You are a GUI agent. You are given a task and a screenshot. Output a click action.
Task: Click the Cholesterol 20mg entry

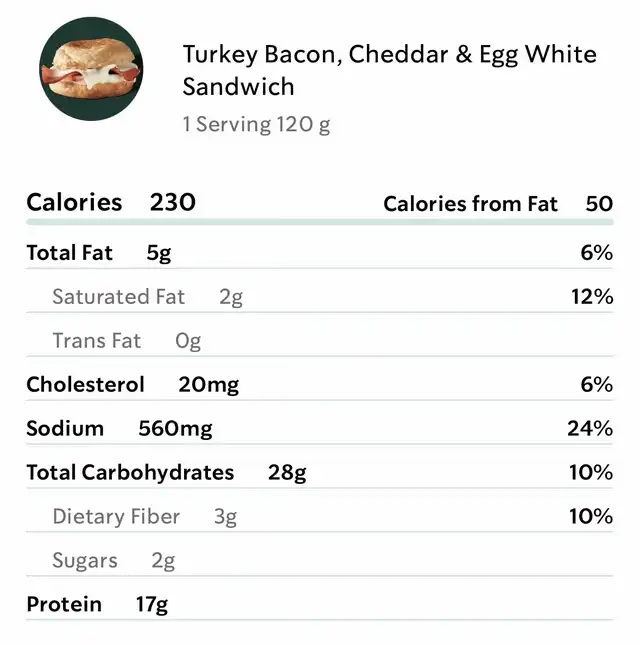coord(132,385)
